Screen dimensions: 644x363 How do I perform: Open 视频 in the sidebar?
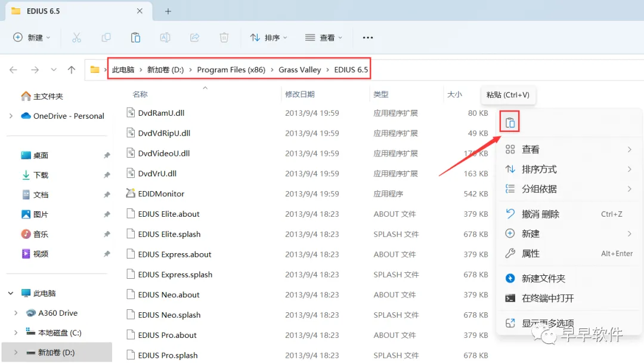point(35,254)
